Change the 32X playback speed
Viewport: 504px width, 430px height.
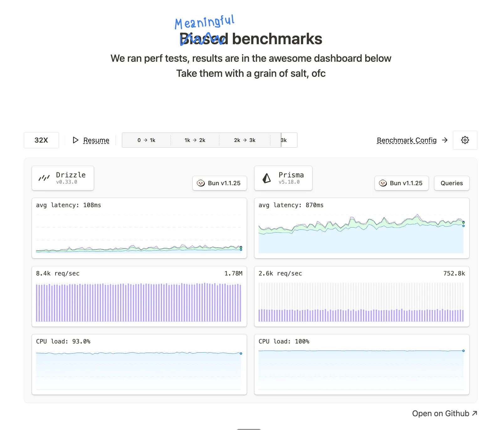[x=41, y=140]
